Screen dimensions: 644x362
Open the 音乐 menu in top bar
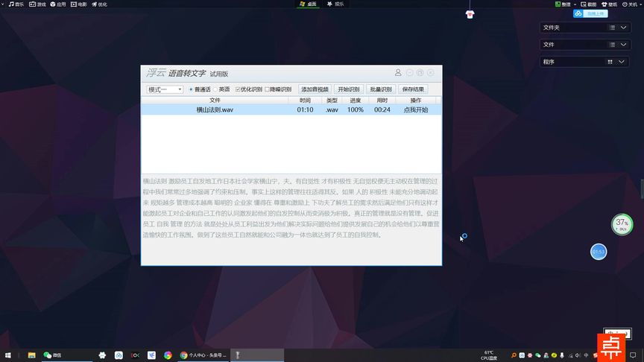[x=16, y=4]
